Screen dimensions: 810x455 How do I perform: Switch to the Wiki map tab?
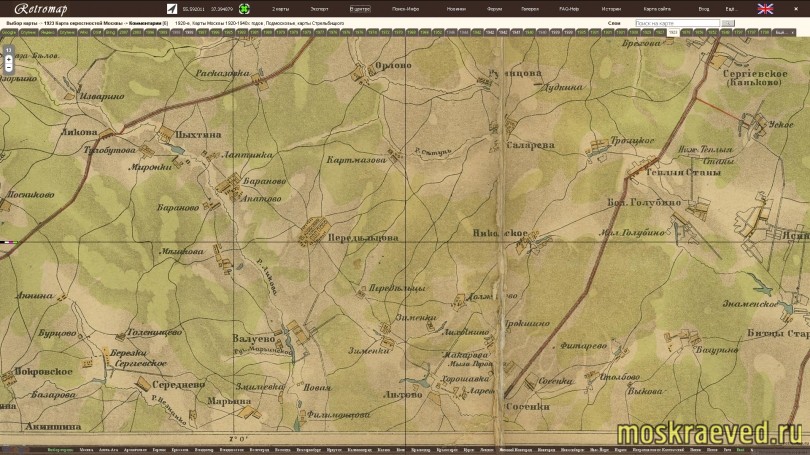[84, 32]
